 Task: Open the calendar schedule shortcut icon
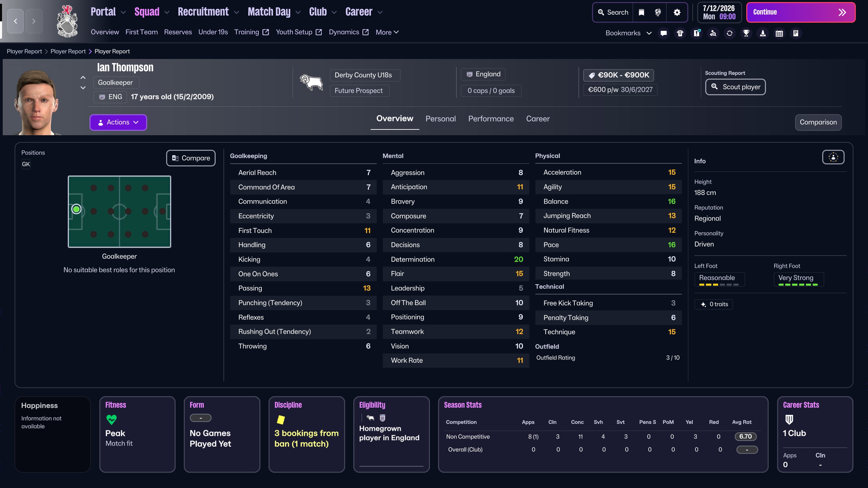pyautogui.click(x=779, y=33)
